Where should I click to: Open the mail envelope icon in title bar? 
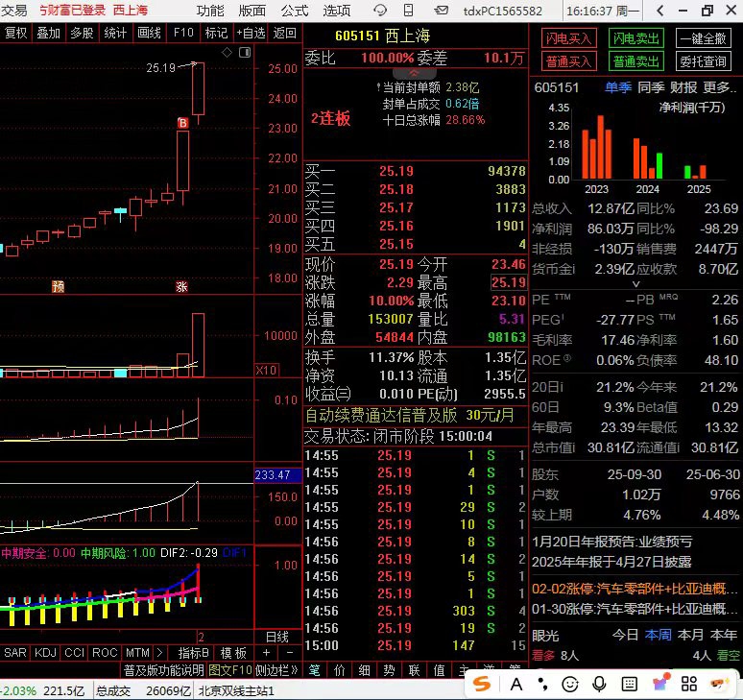point(442,10)
